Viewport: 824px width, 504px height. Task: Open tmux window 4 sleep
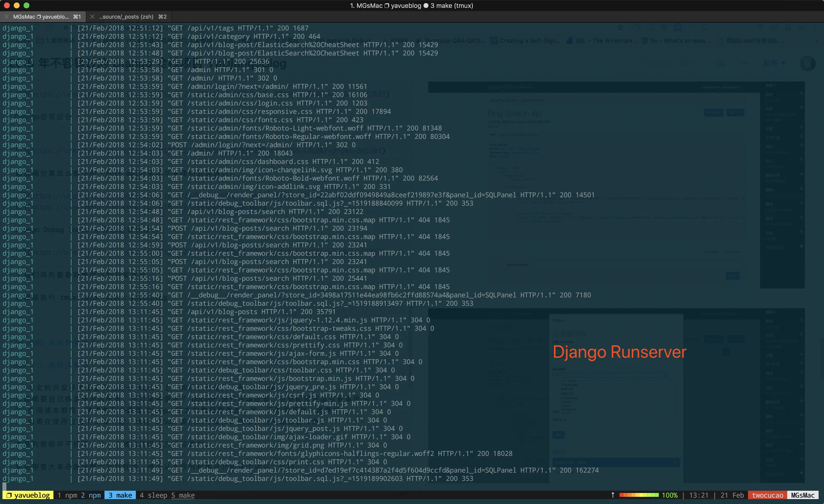click(153, 495)
